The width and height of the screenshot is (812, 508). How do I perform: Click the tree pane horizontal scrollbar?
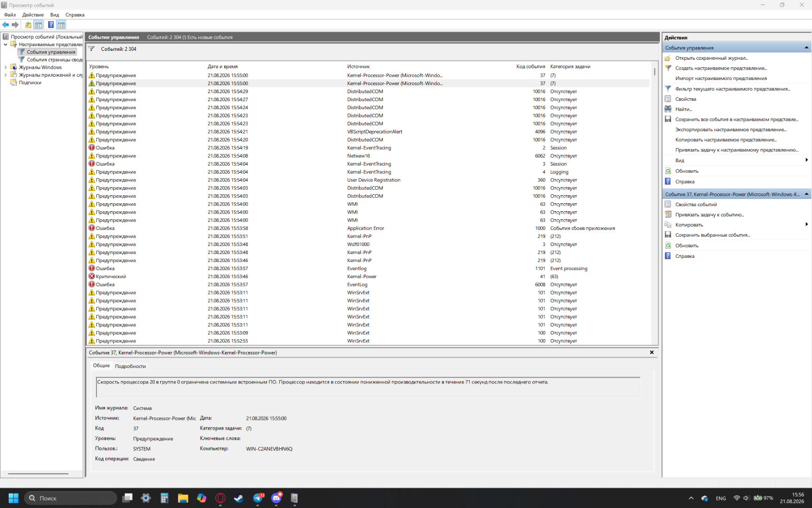pos(39,474)
